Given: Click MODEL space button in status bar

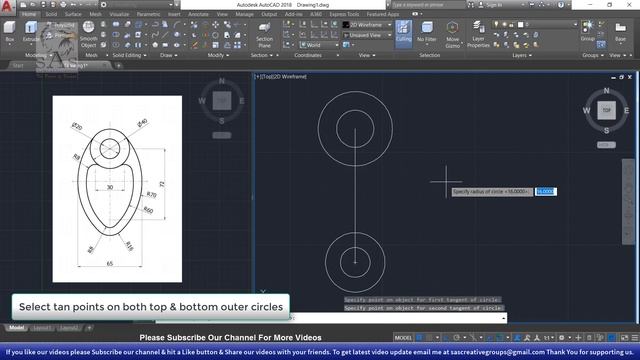Looking at the screenshot, I should 403,338.
